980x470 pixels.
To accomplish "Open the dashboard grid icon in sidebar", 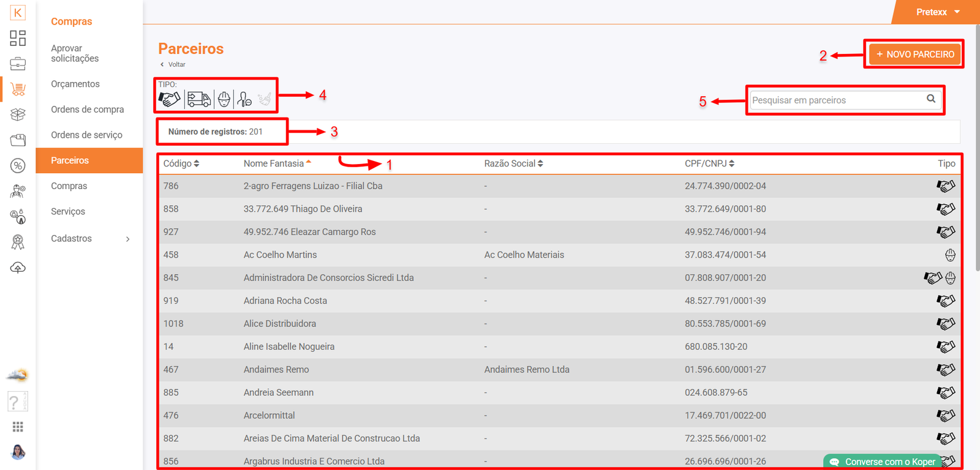I will point(18,38).
